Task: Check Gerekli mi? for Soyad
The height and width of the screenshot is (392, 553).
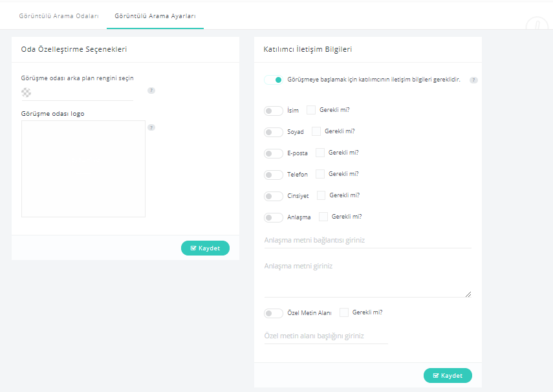Action: (316, 131)
